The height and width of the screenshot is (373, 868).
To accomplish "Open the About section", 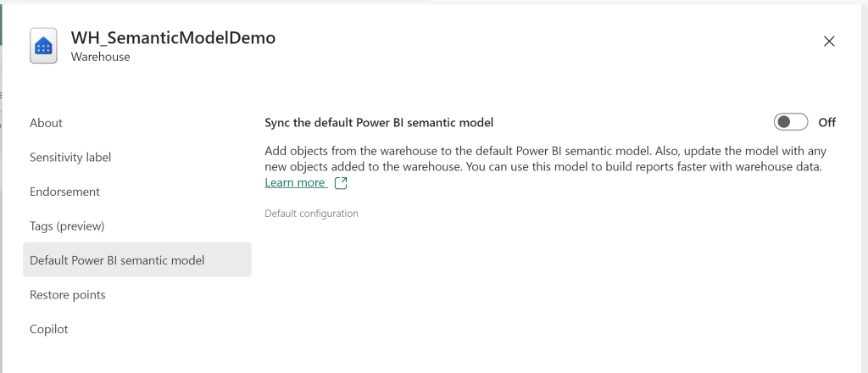I will 46,123.
